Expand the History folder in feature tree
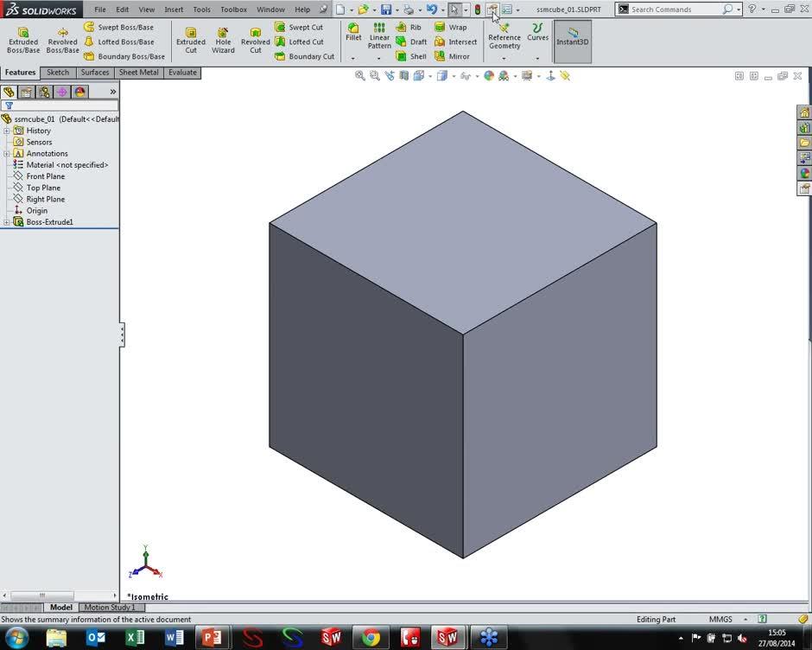812x650 pixels. coord(7,130)
